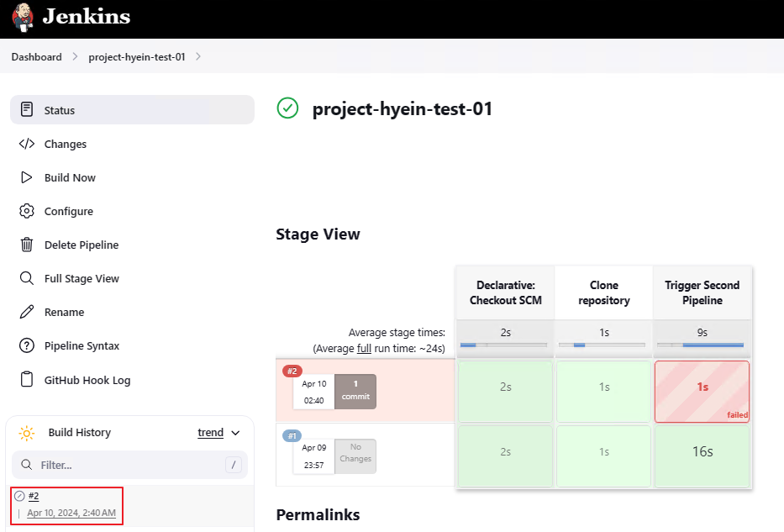
Task: Expand the Build History dropdown chevron
Action: [235, 433]
